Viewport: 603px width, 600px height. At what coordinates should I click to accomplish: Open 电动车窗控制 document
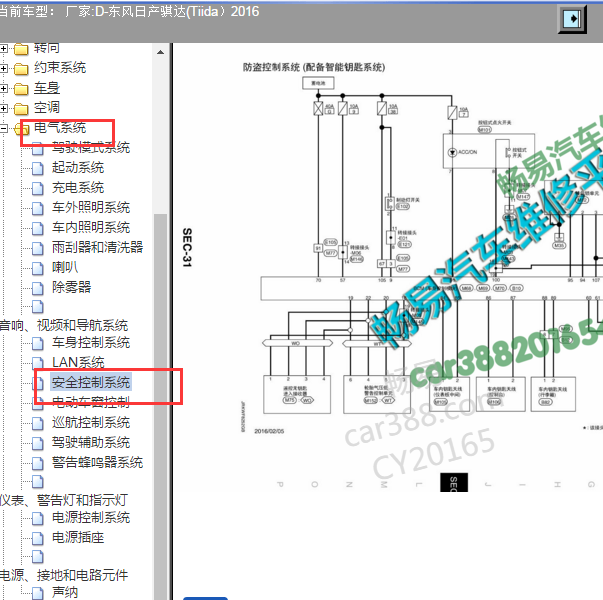point(91,403)
